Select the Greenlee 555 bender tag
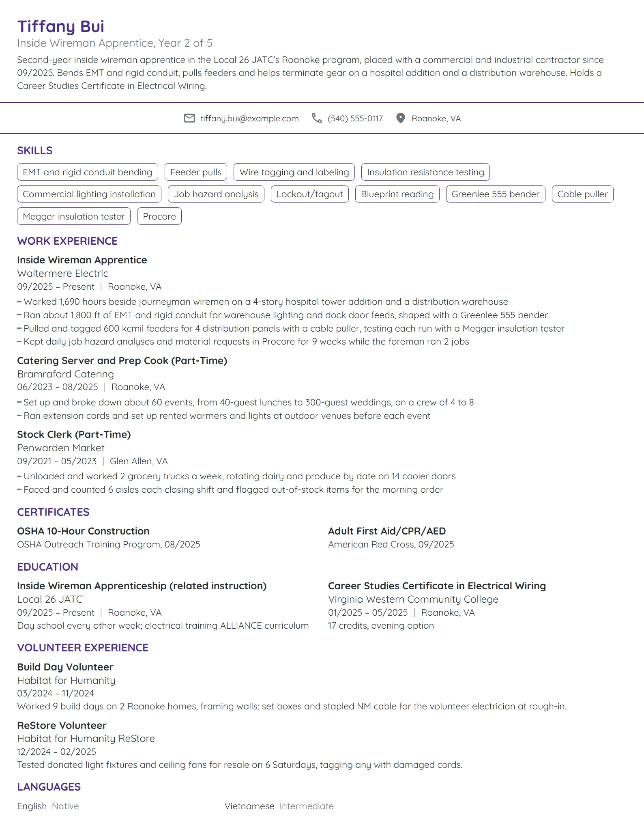Image resolution: width=644 pixels, height=834 pixels. tap(496, 194)
